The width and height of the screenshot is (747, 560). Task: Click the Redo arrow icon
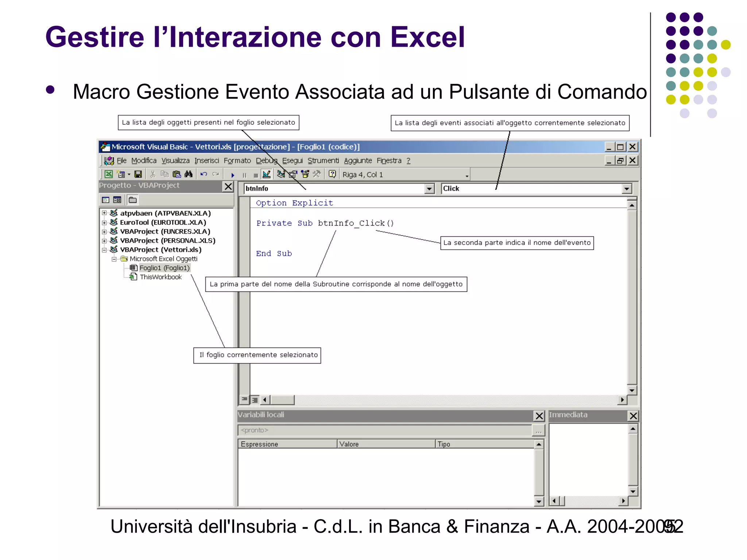click(x=216, y=174)
